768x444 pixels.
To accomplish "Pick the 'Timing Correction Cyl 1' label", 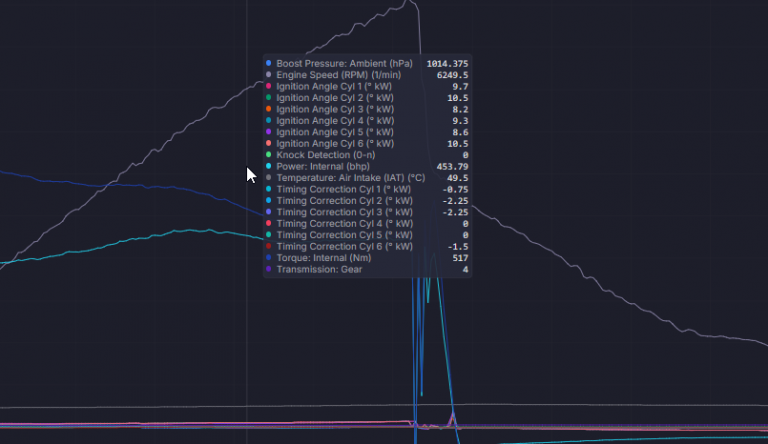I will (x=343, y=189).
